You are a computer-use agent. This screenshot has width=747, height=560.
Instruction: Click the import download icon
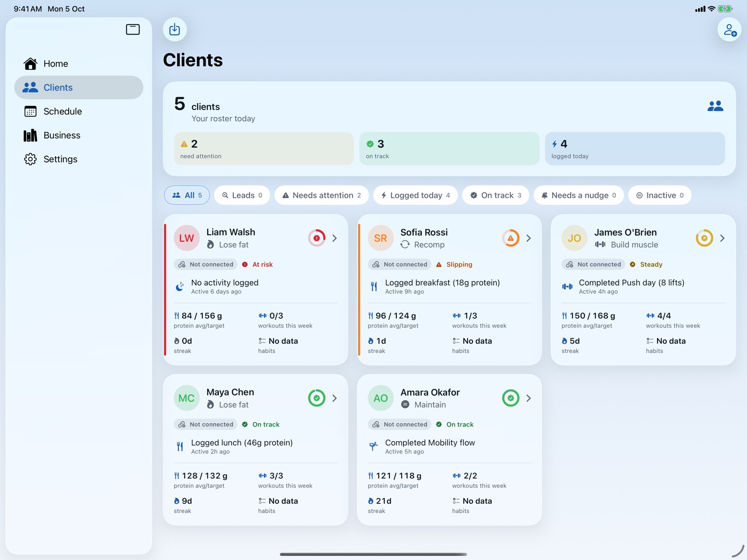175,29
